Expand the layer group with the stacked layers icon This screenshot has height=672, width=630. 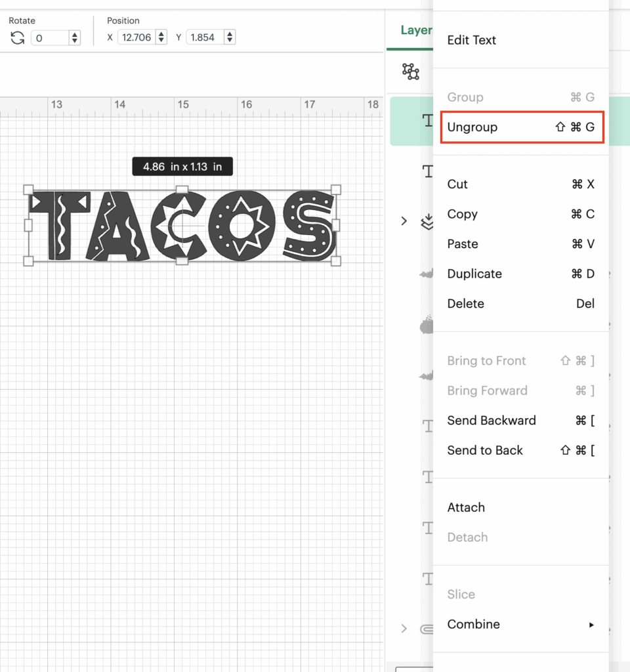pyautogui.click(x=404, y=221)
